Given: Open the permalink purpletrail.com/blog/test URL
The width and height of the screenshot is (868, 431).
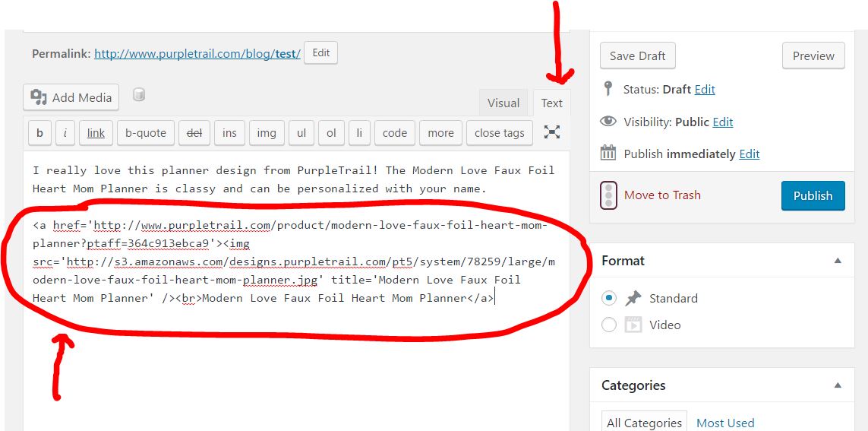Looking at the screenshot, I should pyautogui.click(x=197, y=54).
